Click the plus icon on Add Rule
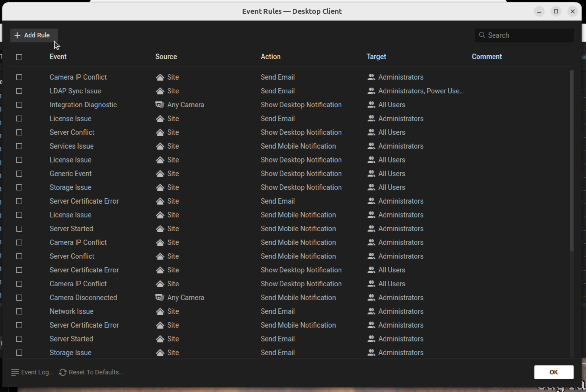 17,35
